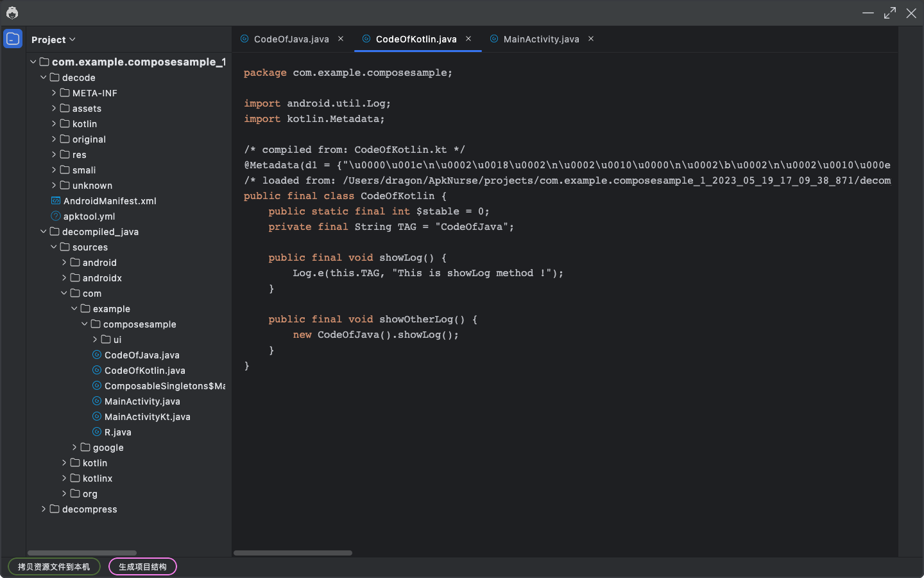Select the kotlinx folder icon
The image size is (924, 578).
75,478
